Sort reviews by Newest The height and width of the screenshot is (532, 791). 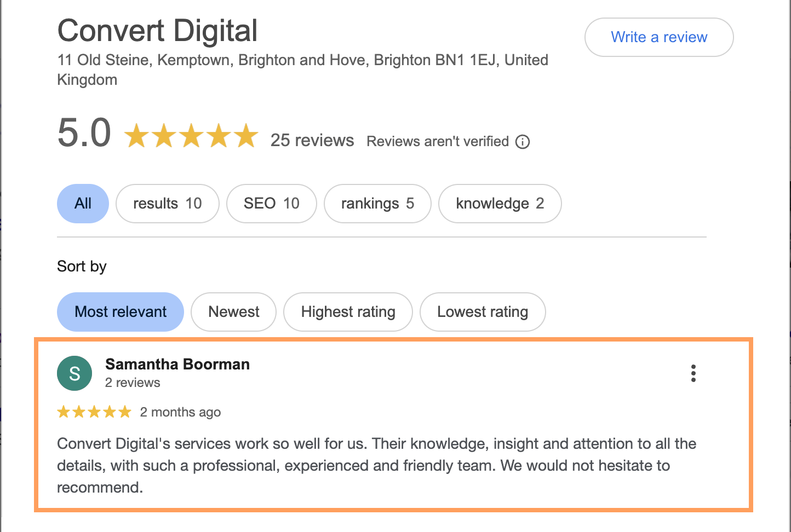233,312
